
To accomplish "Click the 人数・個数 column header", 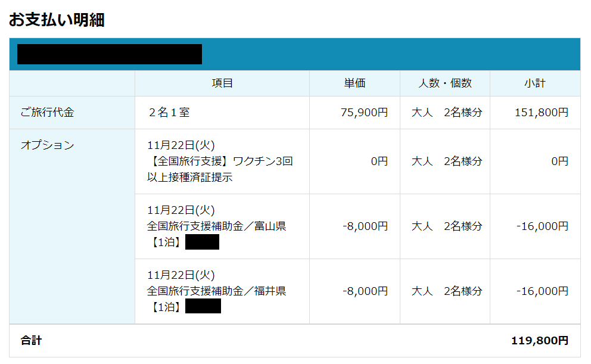I will click(x=444, y=83).
